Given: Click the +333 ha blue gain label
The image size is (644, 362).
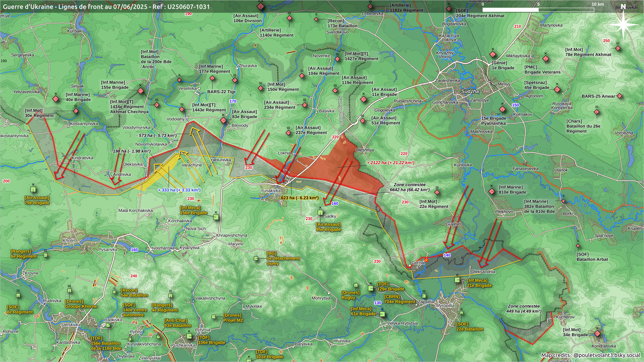Looking at the screenshot, I should [x=179, y=190].
